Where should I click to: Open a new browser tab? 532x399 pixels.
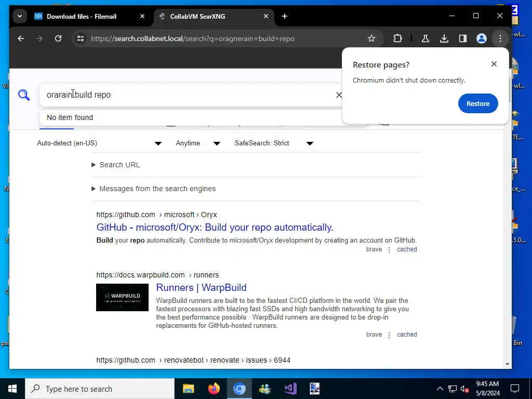coord(285,16)
